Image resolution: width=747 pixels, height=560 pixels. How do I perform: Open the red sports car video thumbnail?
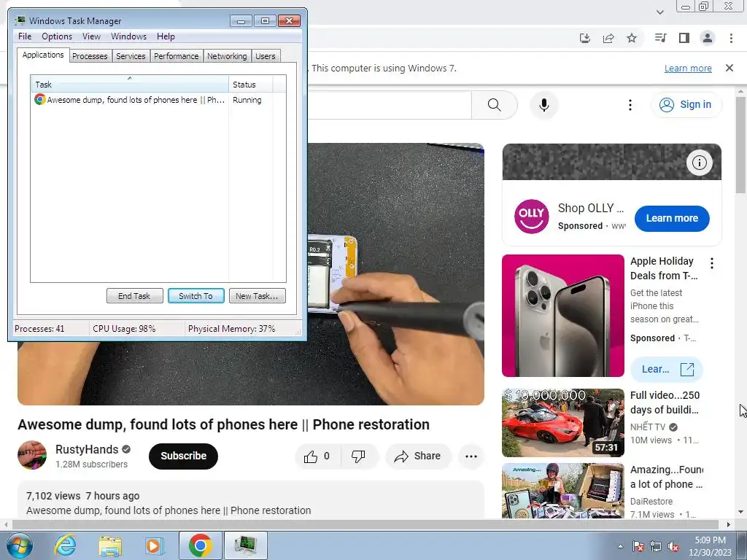pos(563,423)
